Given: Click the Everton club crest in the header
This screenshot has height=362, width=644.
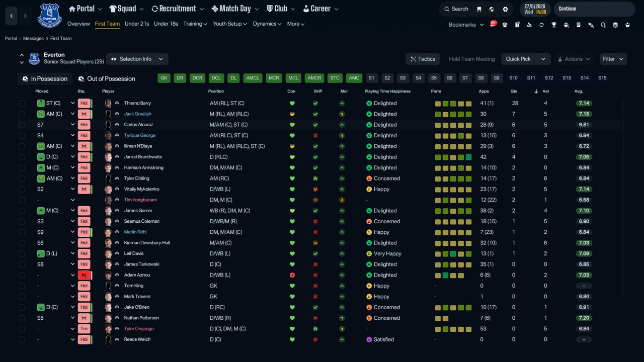Looking at the screenshot, I should pos(50,15).
